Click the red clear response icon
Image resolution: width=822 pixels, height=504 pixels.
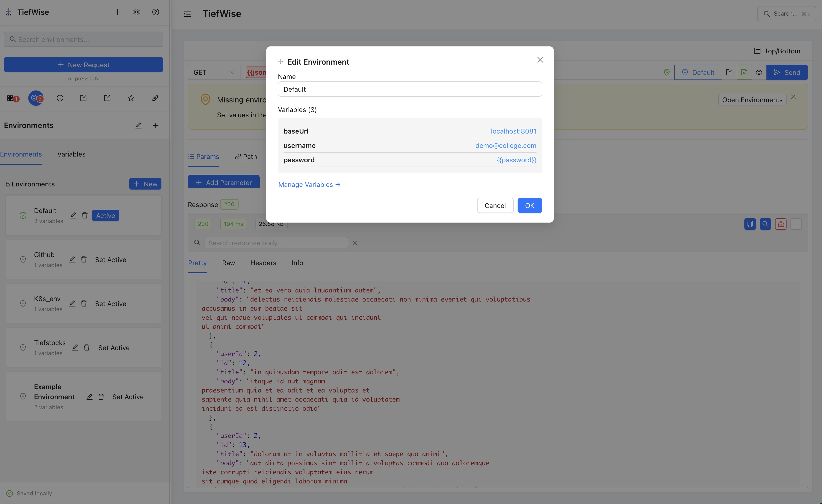[781, 224]
